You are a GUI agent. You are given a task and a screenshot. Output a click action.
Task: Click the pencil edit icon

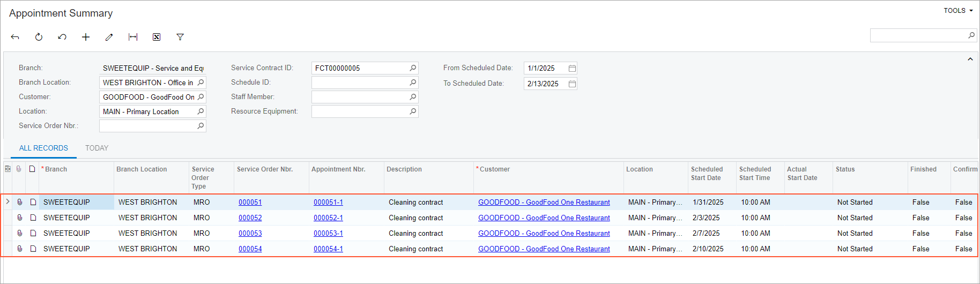(109, 37)
